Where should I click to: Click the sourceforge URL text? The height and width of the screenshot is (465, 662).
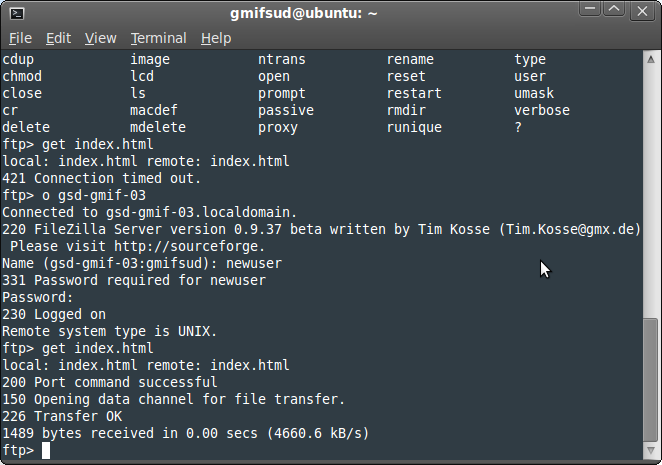pos(189,246)
